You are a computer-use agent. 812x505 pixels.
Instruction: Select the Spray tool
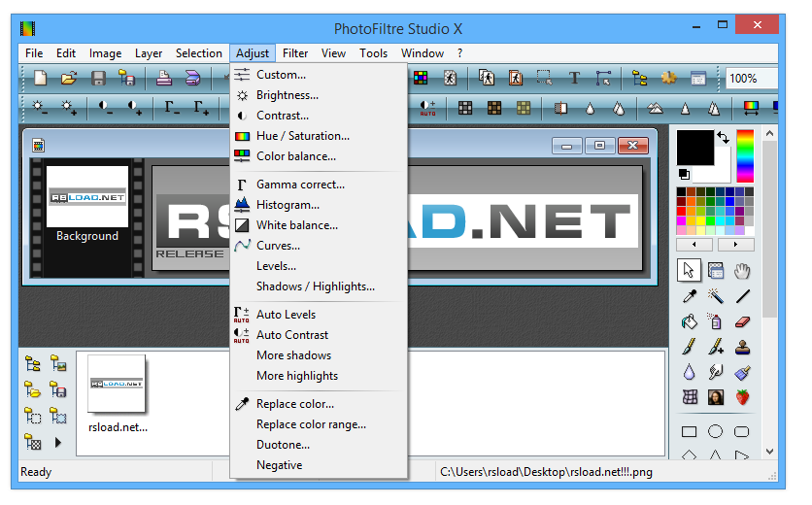[x=716, y=321]
